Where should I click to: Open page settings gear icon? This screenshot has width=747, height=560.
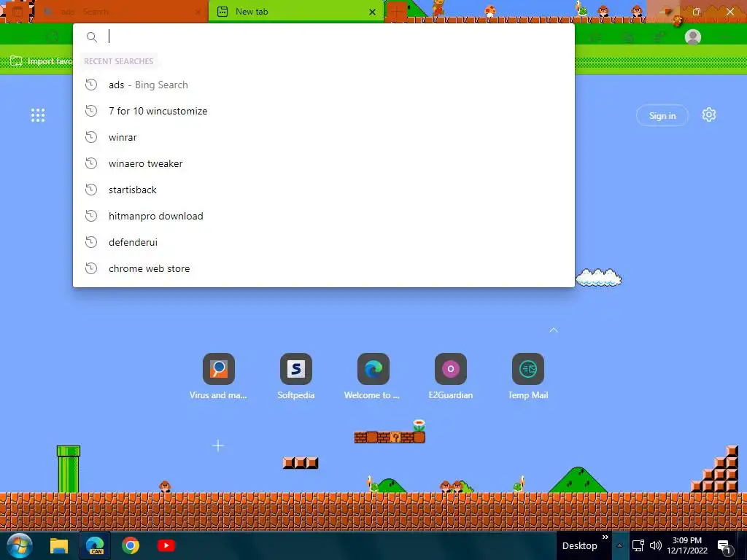coord(709,114)
